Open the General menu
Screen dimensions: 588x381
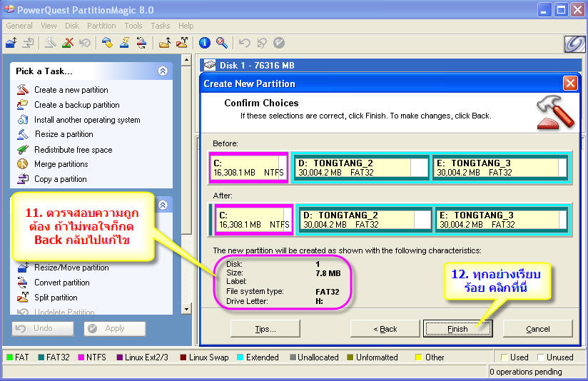pyautogui.click(x=19, y=26)
